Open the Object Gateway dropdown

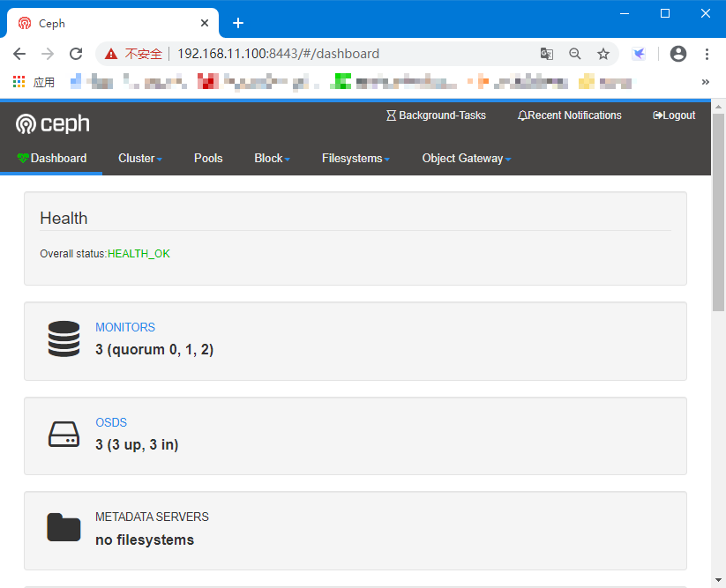tap(466, 158)
